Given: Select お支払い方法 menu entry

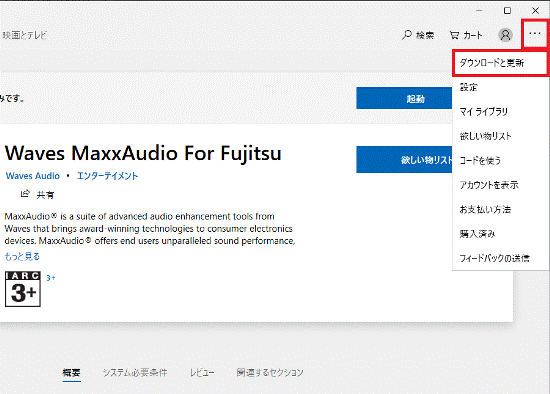Looking at the screenshot, I should [x=500, y=209].
